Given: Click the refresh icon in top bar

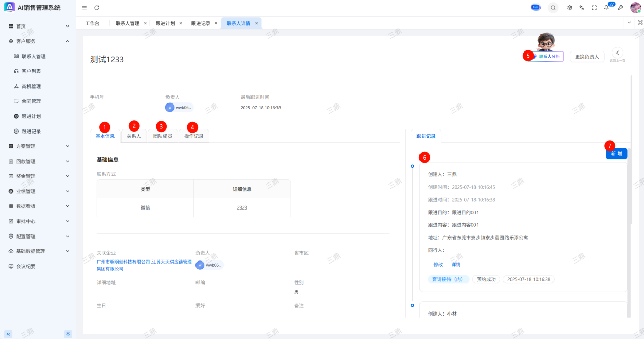Looking at the screenshot, I should [97, 8].
